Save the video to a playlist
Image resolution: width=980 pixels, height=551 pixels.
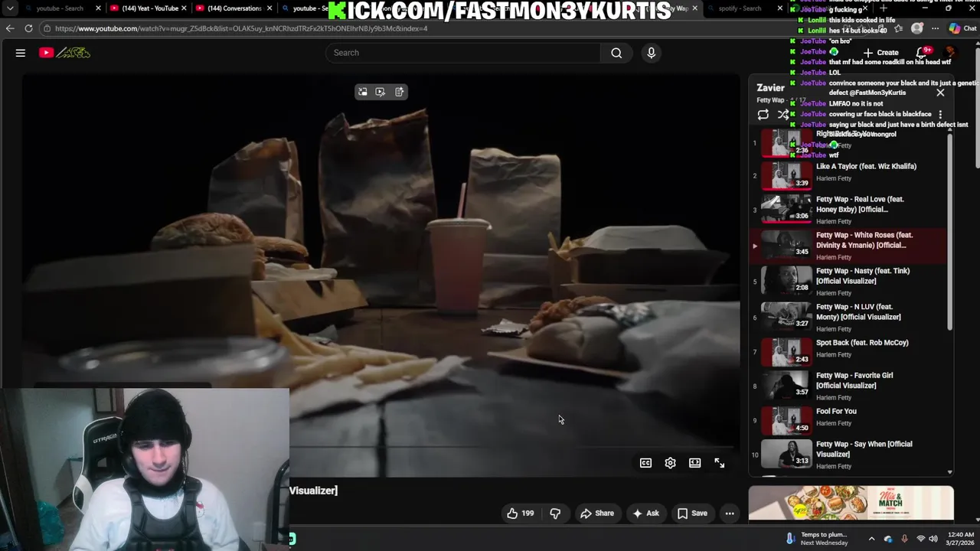[x=692, y=514]
